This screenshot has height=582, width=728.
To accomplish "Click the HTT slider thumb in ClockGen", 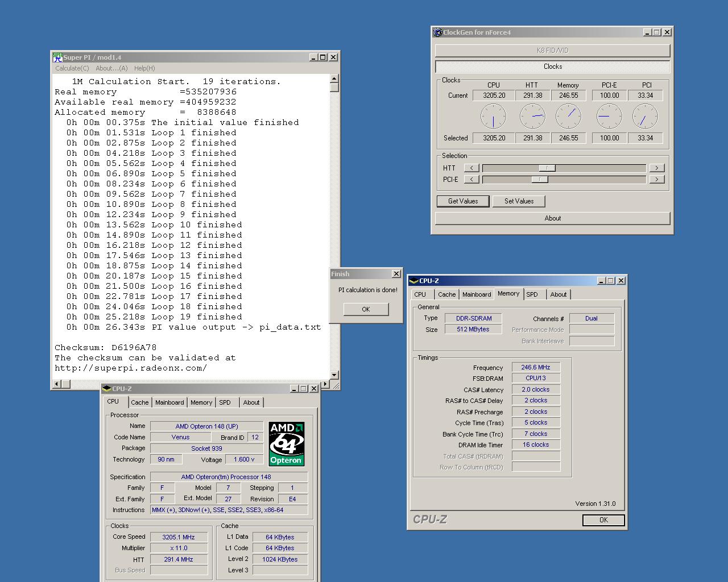I will 547,168.
